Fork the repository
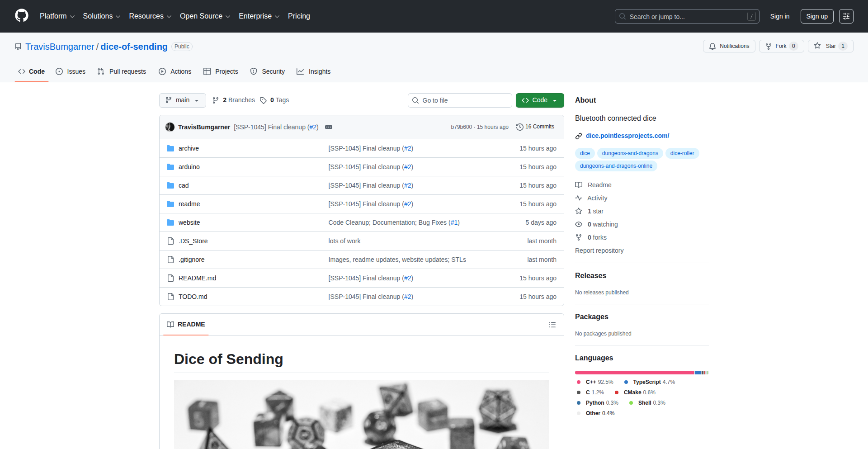Viewport: 868px width, 449px height. click(781, 46)
